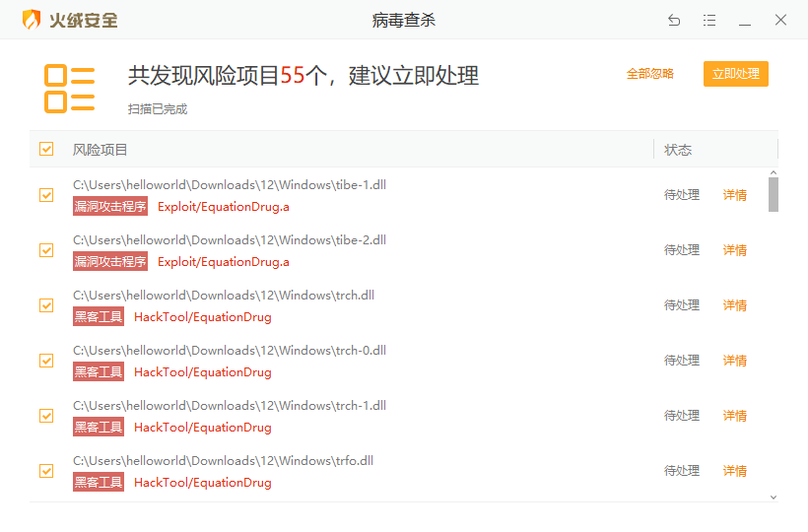The height and width of the screenshot is (532, 808).
Task: Click Exploit/EquationDrug.a name under tibe-2.dll
Action: pyautogui.click(x=223, y=262)
